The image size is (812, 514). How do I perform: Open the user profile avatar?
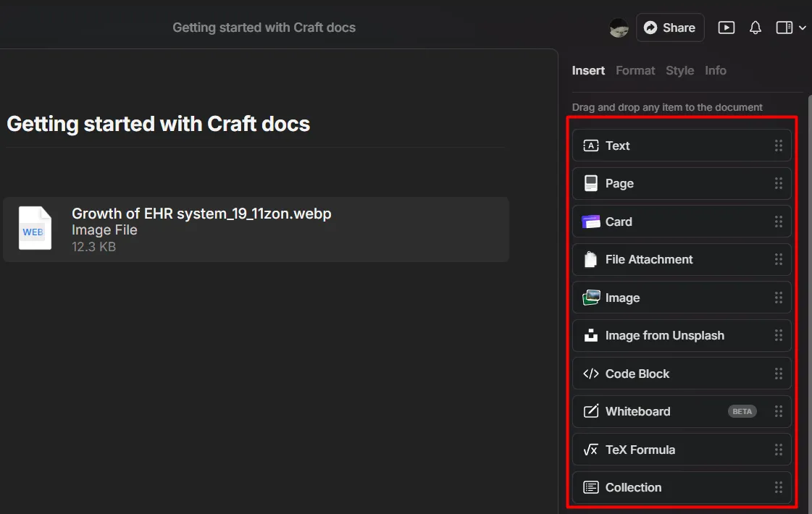click(x=619, y=28)
